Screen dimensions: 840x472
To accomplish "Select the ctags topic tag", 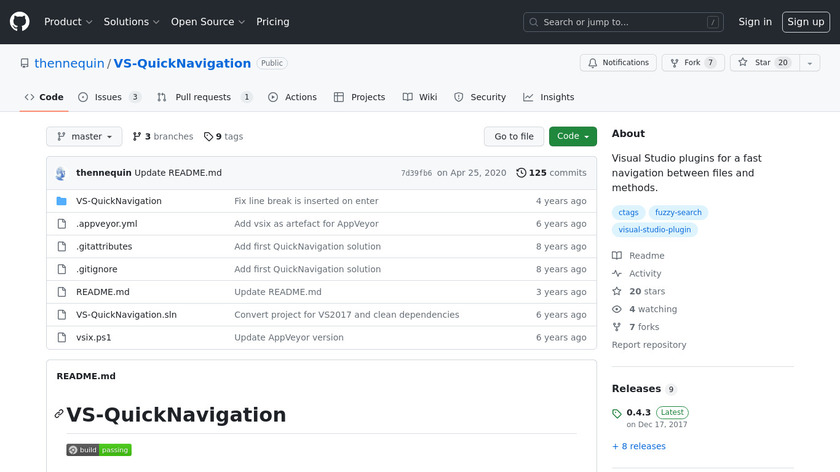I will 628,213.
